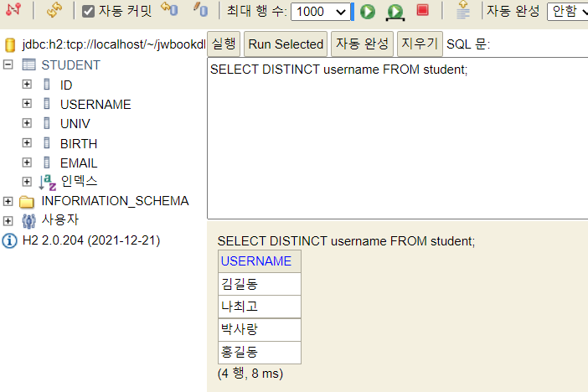Click the H2 2.0.204 (2021-12-21) text
Screen dimensions: 588x392
point(91,240)
